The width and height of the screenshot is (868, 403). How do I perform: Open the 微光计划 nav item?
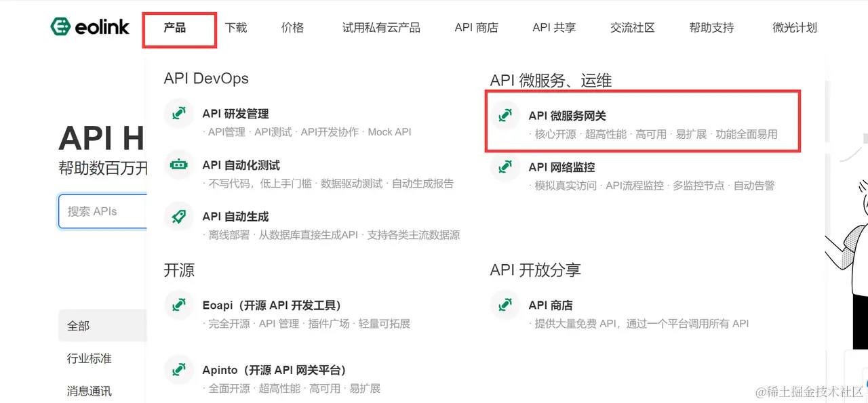pos(795,28)
